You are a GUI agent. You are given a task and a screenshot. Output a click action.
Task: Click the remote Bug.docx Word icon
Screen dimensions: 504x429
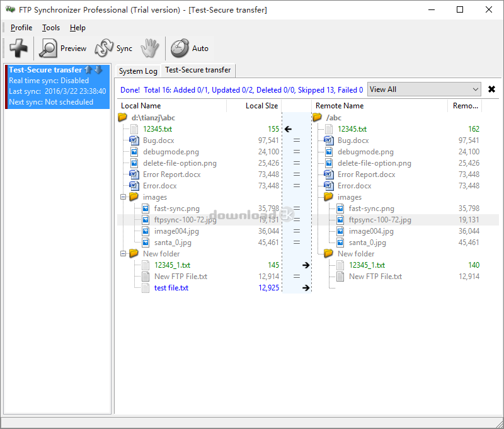pos(329,140)
